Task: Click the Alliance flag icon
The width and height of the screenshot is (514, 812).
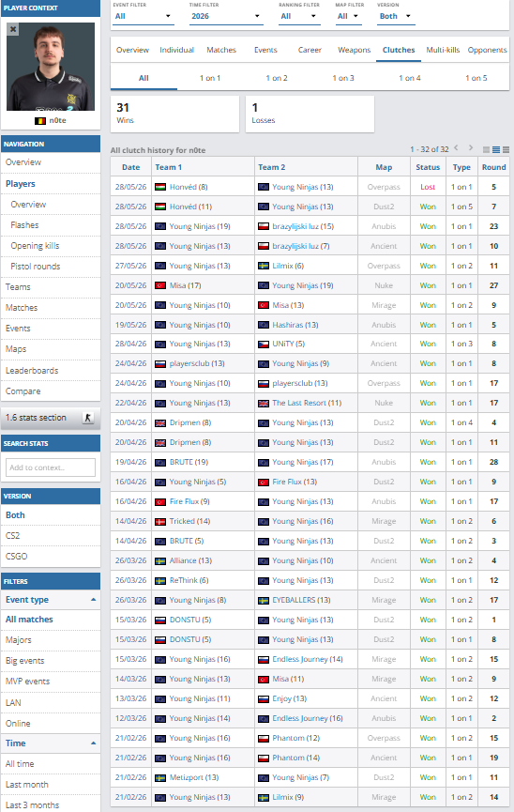Action: point(160,560)
